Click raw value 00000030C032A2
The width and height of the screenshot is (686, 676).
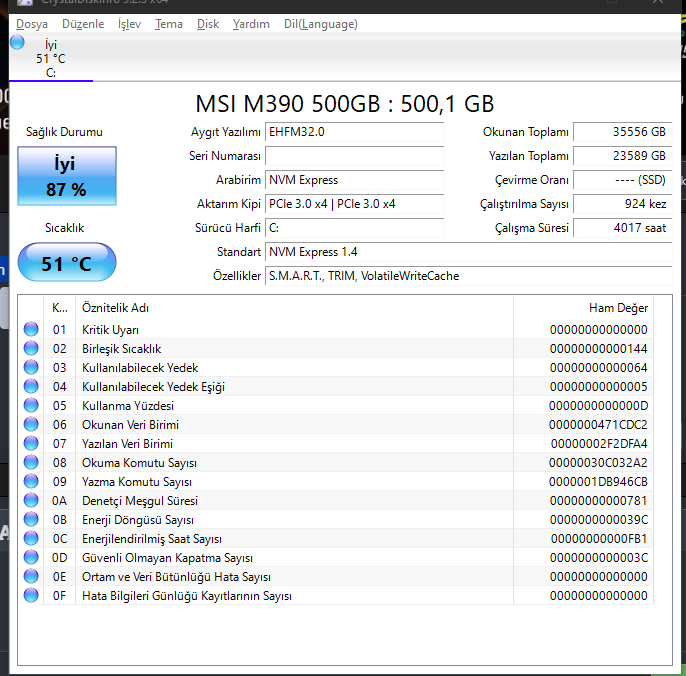[598, 463]
